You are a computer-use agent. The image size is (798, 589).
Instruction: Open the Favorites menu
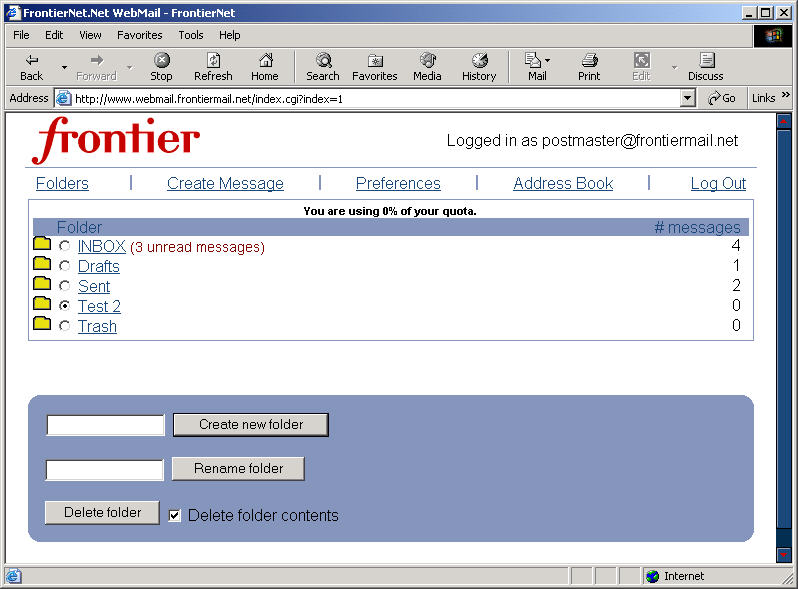tap(139, 35)
